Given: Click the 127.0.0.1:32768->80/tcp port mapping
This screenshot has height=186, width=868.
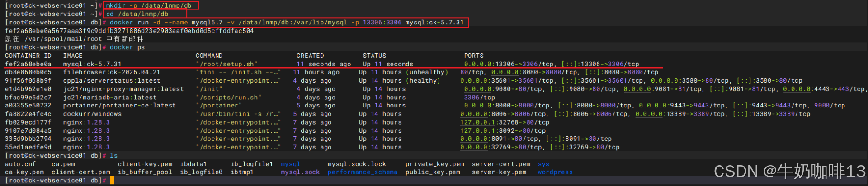Looking at the screenshot, I should (505, 122).
